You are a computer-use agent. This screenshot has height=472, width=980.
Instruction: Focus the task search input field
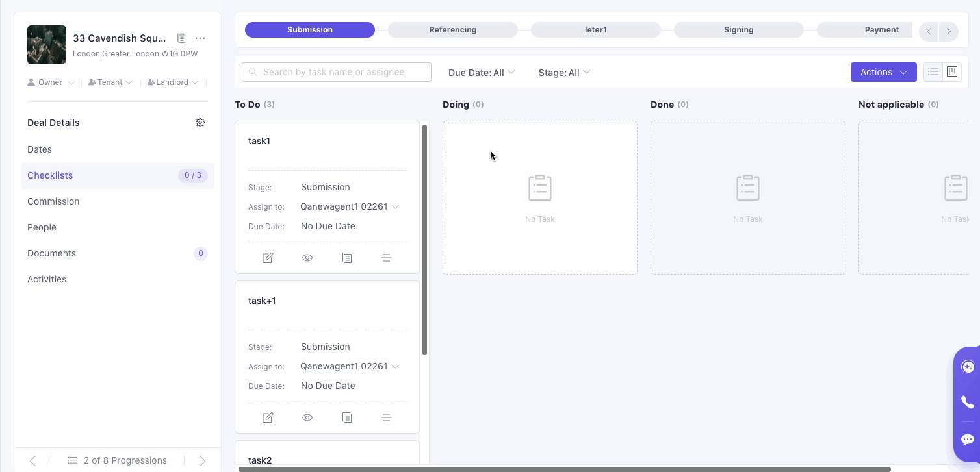337,72
